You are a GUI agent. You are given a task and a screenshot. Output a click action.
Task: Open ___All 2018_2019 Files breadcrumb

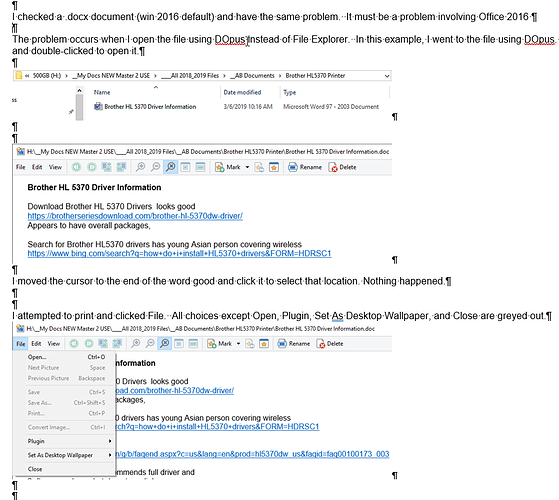[190, 76]
